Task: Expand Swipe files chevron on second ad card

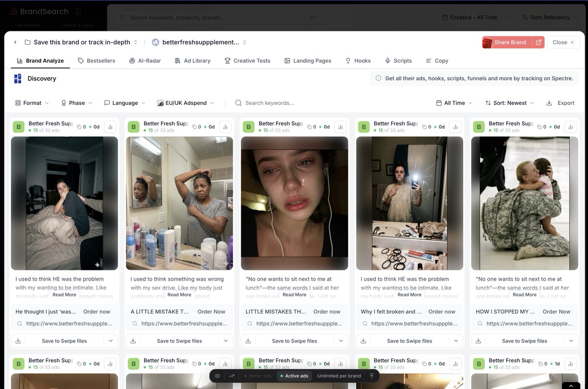Action: coord(226,341)
